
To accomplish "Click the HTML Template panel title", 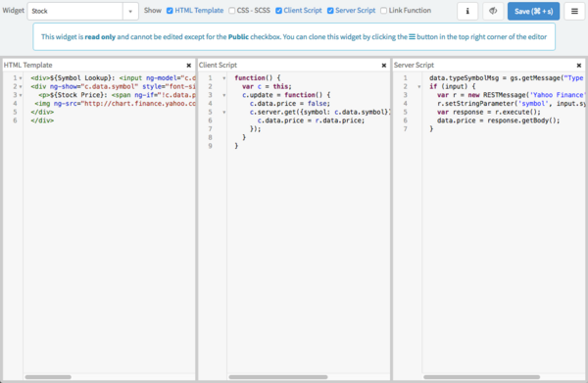I will click(28, 66).
